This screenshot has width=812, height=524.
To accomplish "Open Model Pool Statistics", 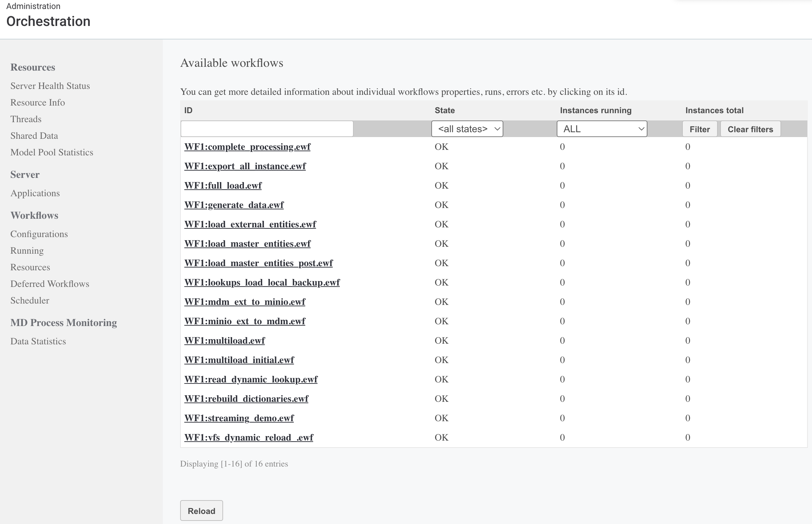I will [52, 152].
